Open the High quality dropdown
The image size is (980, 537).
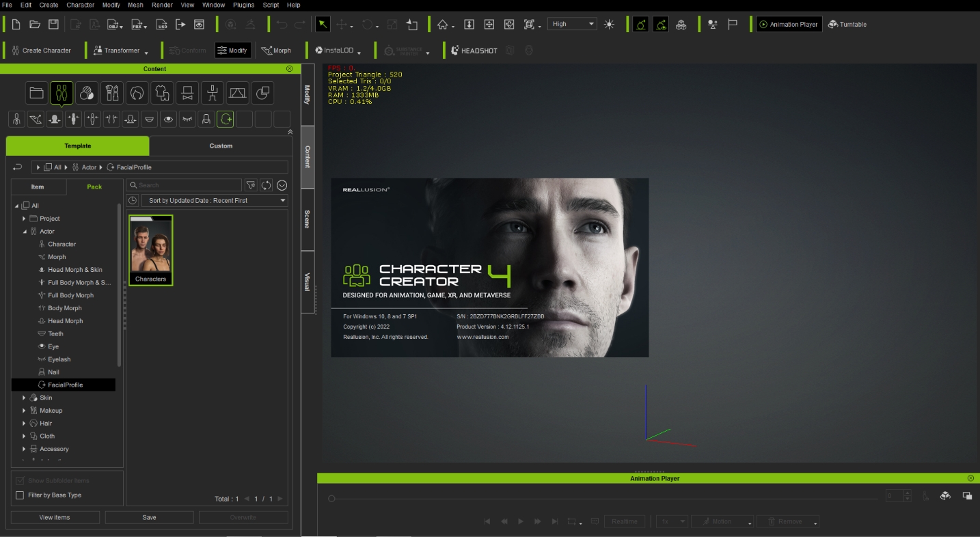[x=573, y=24]
